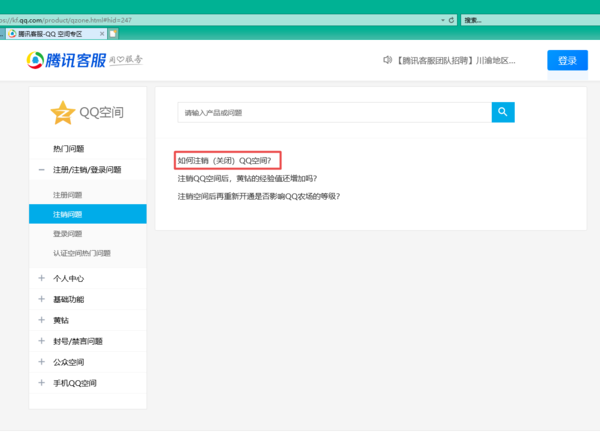Click the blue search magnifier button
Screen dimensions: 600x439
(503, 112)
